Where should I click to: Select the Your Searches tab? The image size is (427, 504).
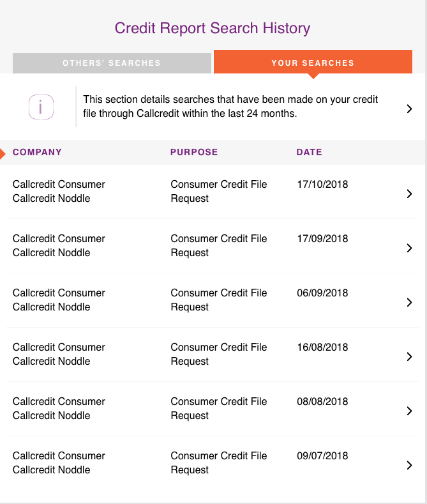(313, 63)
